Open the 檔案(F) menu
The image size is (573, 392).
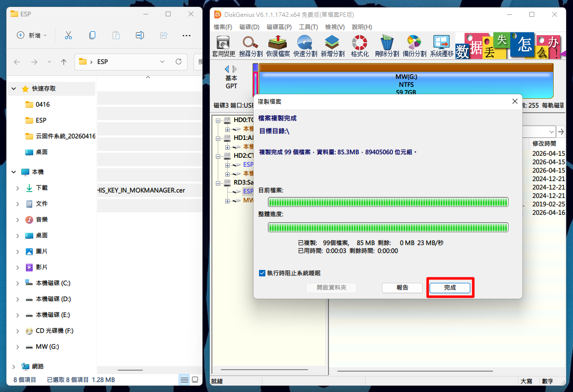223,27
